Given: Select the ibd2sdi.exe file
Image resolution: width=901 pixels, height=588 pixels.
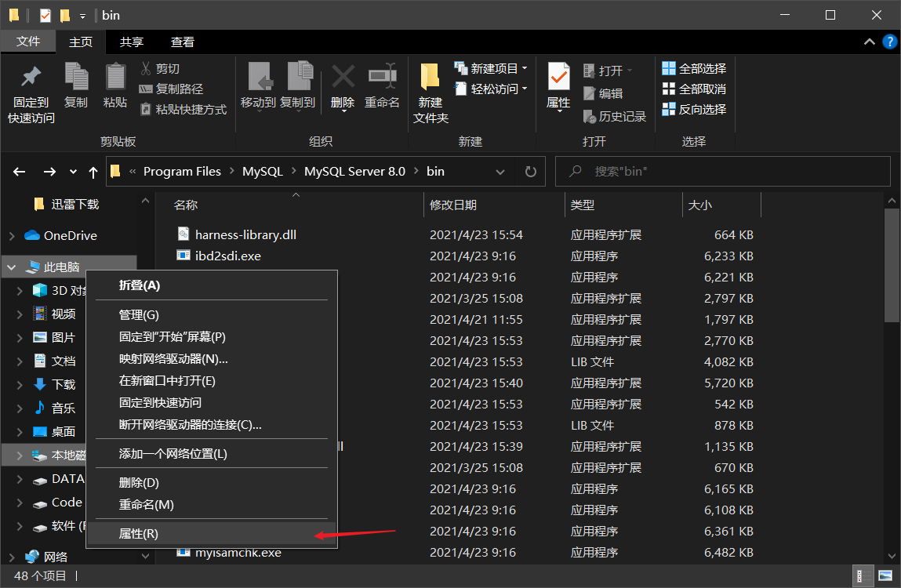Looking at the screenshot, I should click(219, 256).
